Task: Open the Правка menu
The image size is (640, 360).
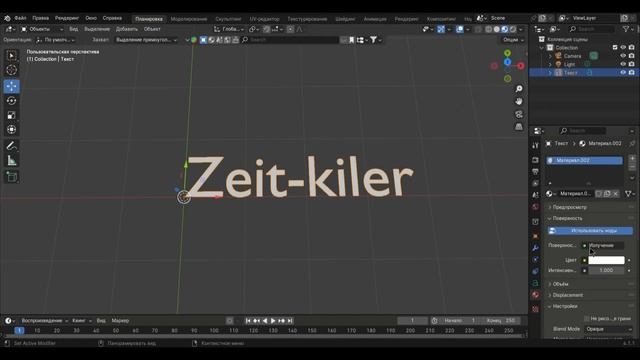Action: pyautogui.click(x=40, y=18)
